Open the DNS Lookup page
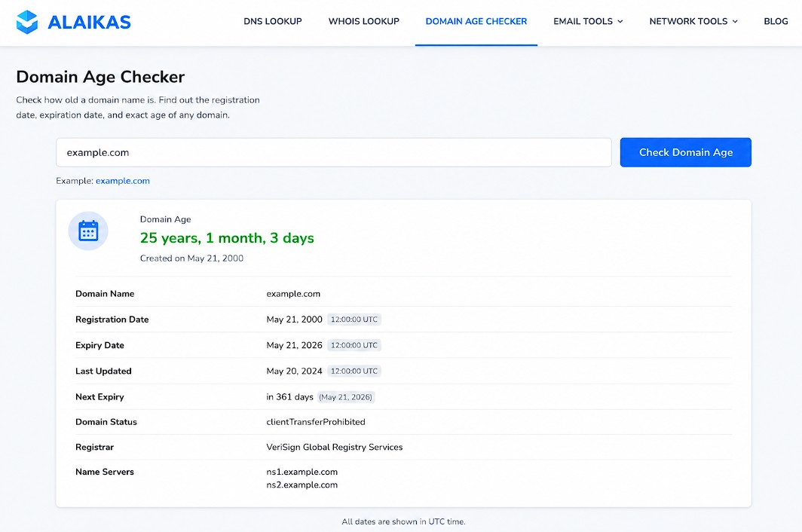This screenshot has width=802, height=532. click(273, 22)
